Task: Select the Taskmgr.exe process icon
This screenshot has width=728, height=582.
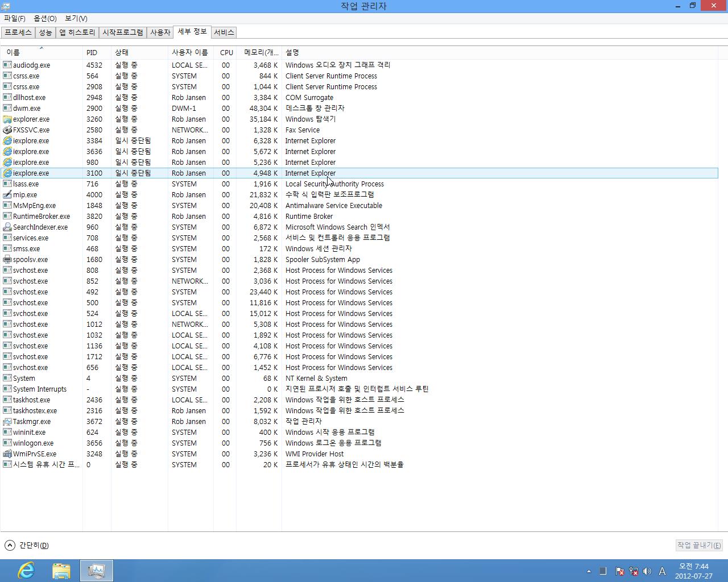Action: coord(7,421)
